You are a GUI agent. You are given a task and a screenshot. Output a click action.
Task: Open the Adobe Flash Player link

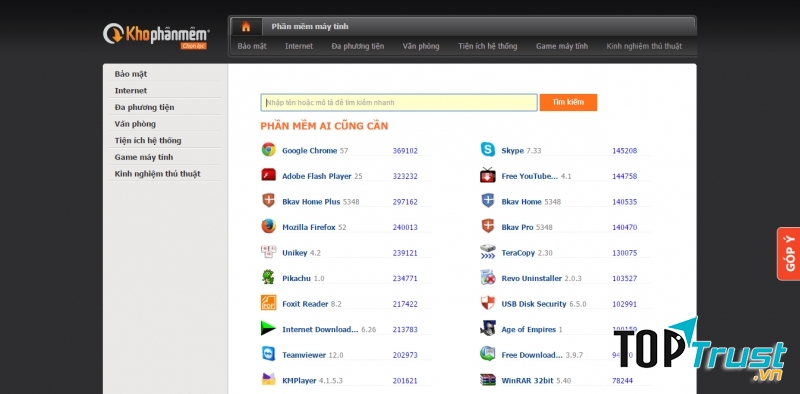316,176
